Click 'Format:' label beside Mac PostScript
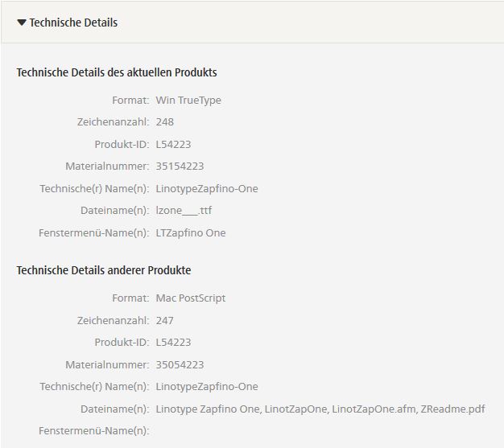Screen dimensions: 504x448 [x=130, y=298]
